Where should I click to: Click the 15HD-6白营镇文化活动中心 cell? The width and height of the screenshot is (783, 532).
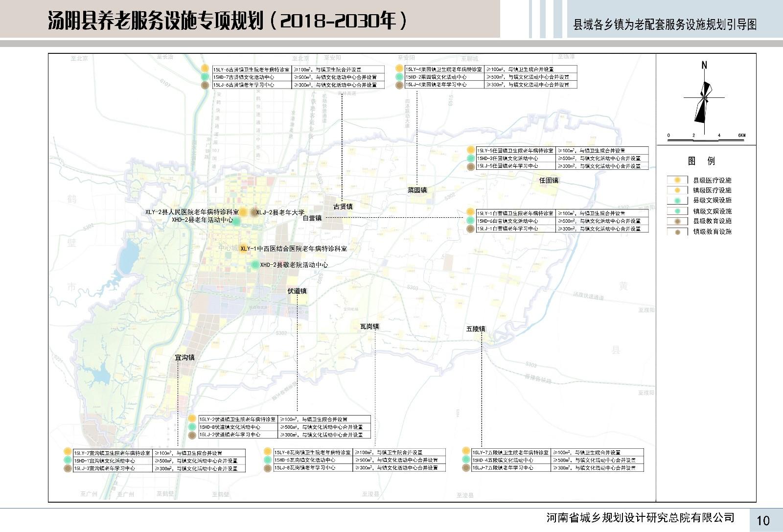tap(516, 221)
